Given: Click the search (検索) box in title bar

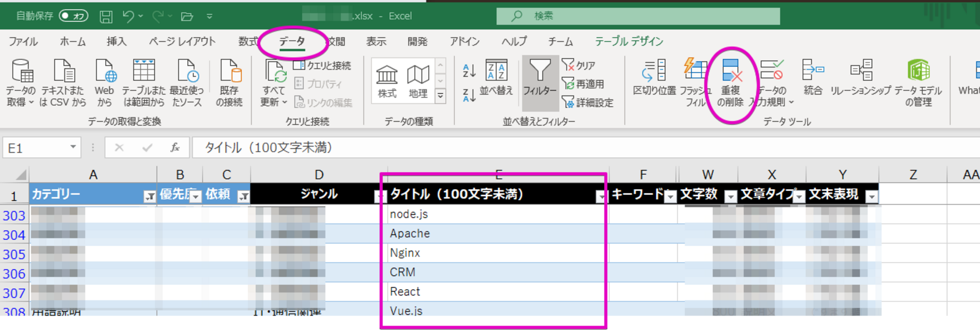Looking at the screenshot, I should (x=638, y=16).
